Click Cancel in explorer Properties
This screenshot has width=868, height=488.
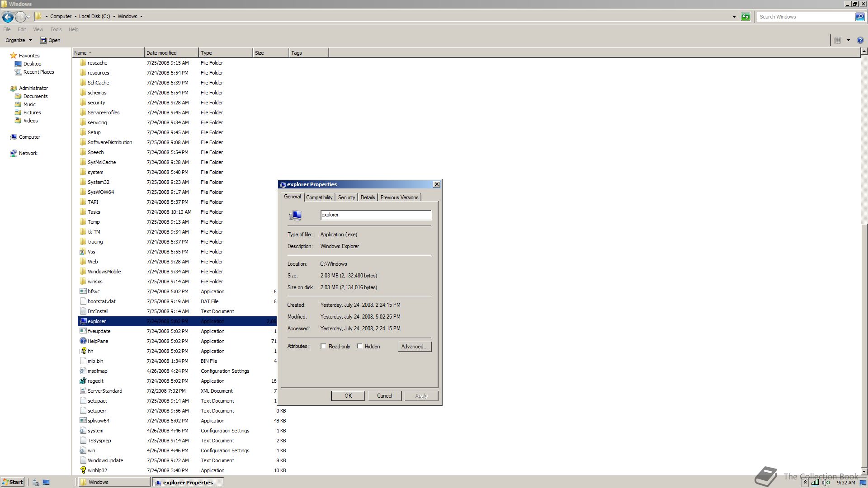(385, 396)
